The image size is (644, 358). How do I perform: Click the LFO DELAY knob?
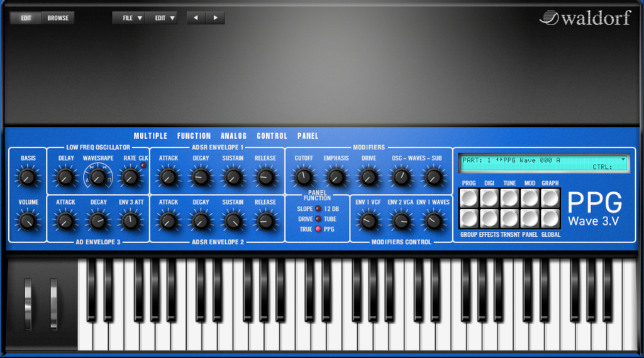point(65,178)
